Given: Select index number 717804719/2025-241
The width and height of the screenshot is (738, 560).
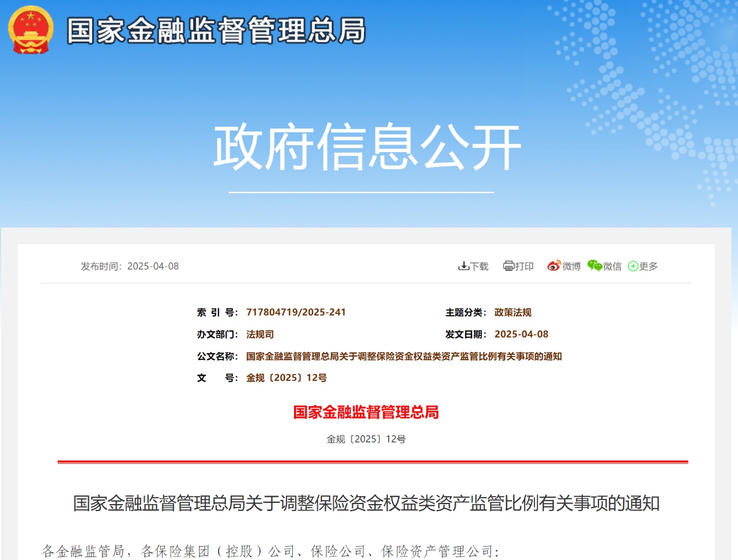Looking at the screenshot, I should [x=296, y=312].
